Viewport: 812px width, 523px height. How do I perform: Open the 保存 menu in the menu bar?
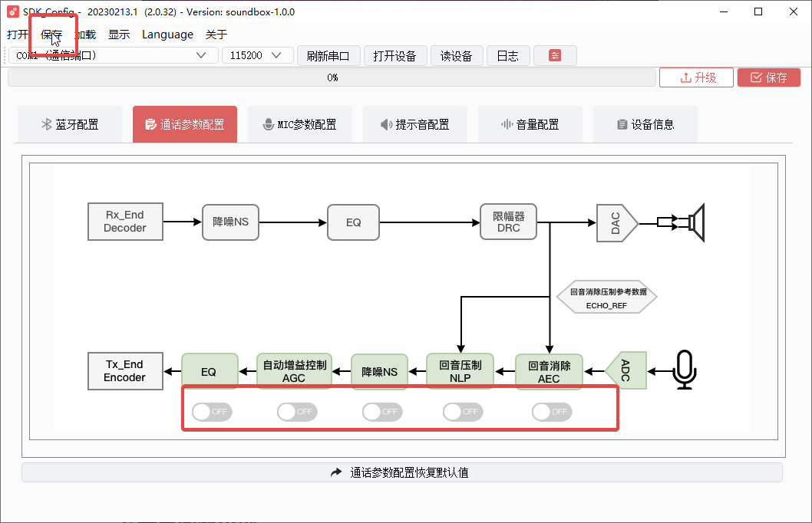pos(51,35)
